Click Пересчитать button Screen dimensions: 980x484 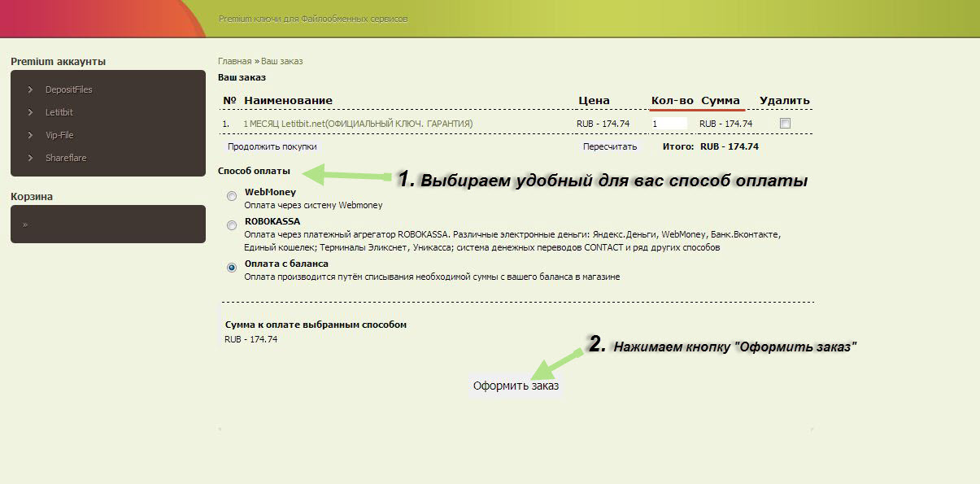[x=609, y=146]
